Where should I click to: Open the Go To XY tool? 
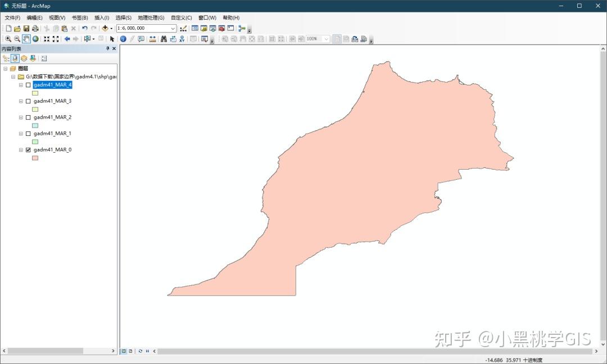pos(182,39)
